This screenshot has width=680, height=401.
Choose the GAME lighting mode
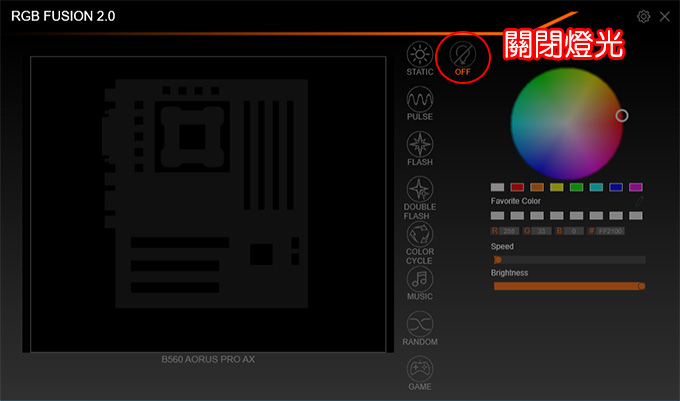[420, 373]
